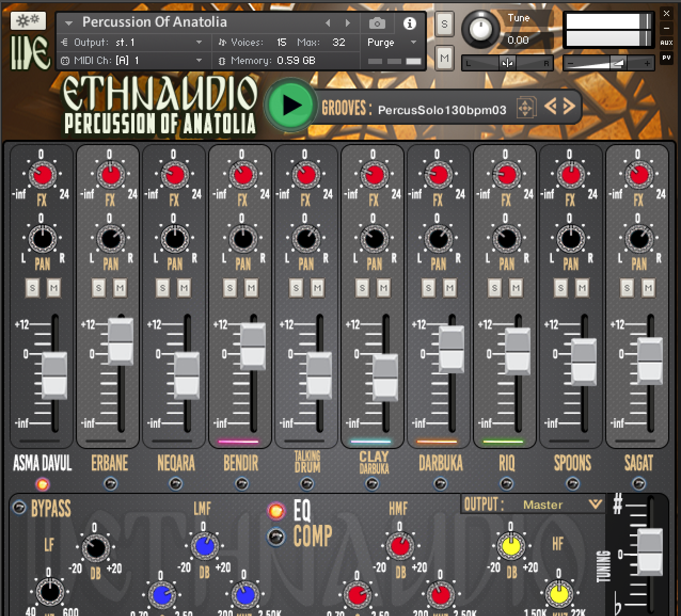Click the Darbuka volume fader
This screenshot has width=681, height=616.
452,349
